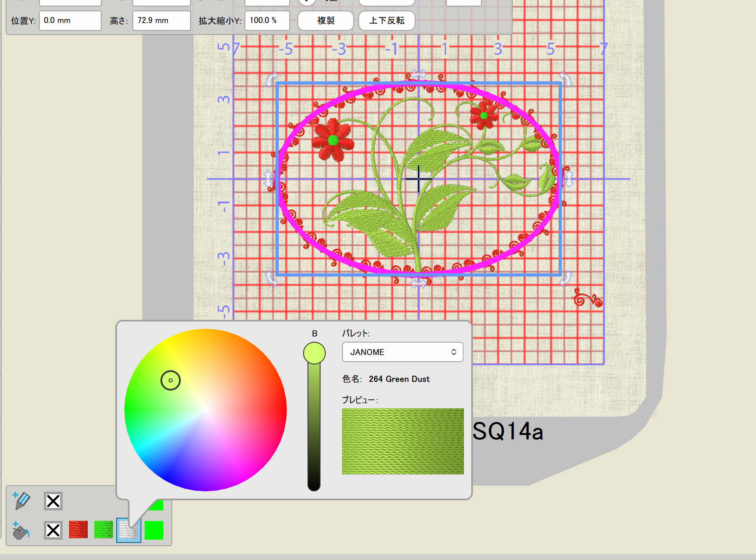Pick the solid bright green swatch in bucket row

click(154, 530)
